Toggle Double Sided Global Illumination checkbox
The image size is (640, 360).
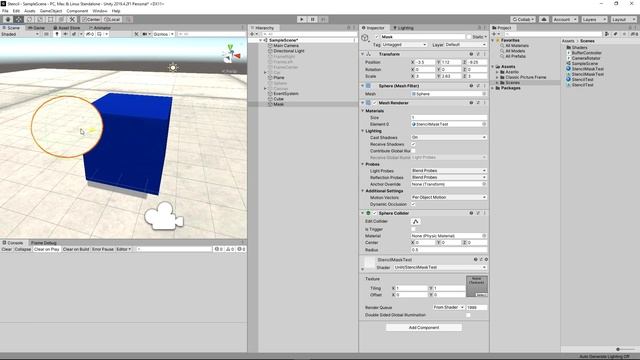[468, 315]
